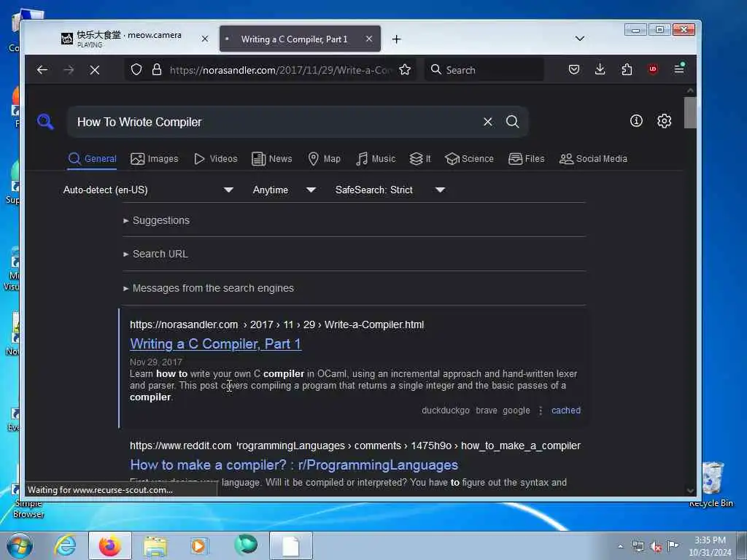Open the Firefox hamburger menu
This screenshot has width=747, height=560.
pos(679,69)
